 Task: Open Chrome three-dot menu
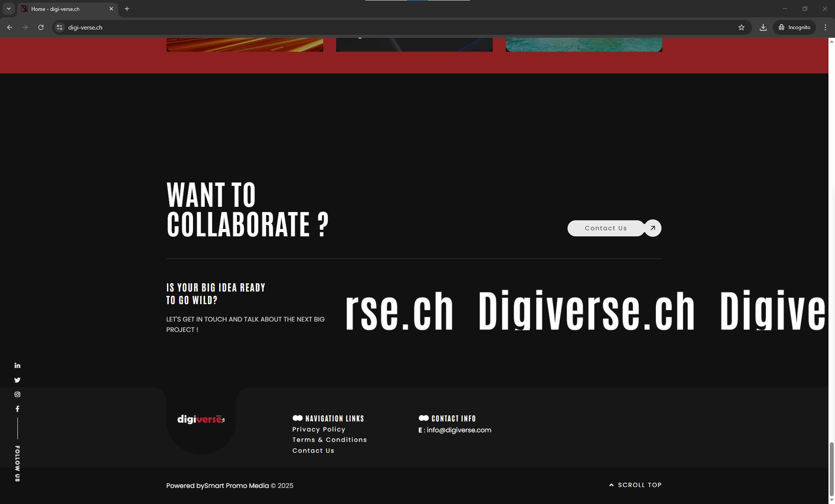(825, 27)
